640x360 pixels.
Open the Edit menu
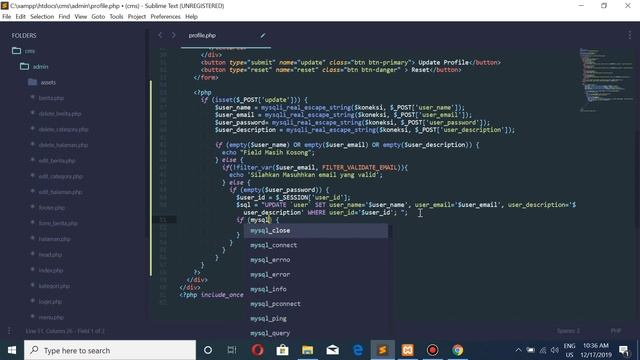[20, 17]
